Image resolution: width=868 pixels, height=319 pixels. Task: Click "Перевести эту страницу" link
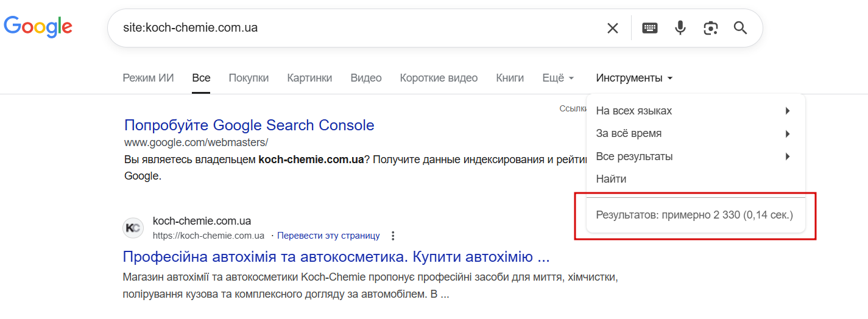pyautogui.click(x=328, y=236)
